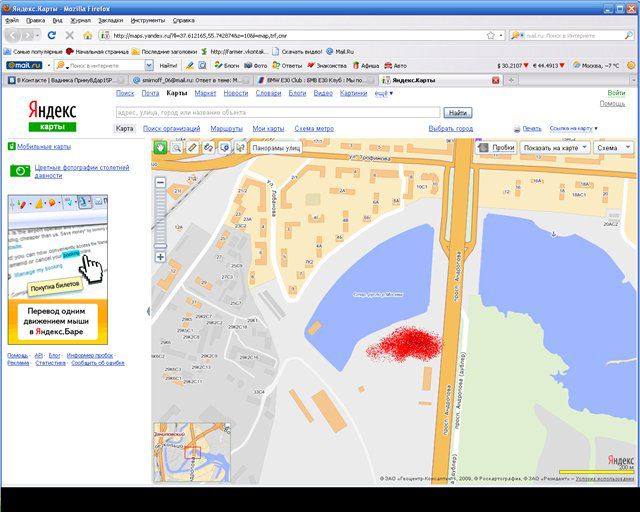The image size is (640, 512).
Task: Click Firefox back arrow button
Action: (x=13, y=36)
